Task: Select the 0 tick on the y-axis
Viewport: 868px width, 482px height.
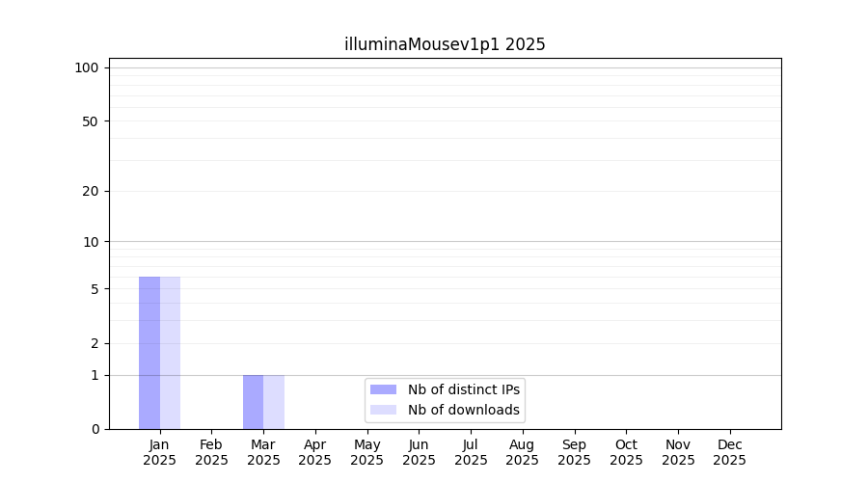Action: tap(95, 429)
